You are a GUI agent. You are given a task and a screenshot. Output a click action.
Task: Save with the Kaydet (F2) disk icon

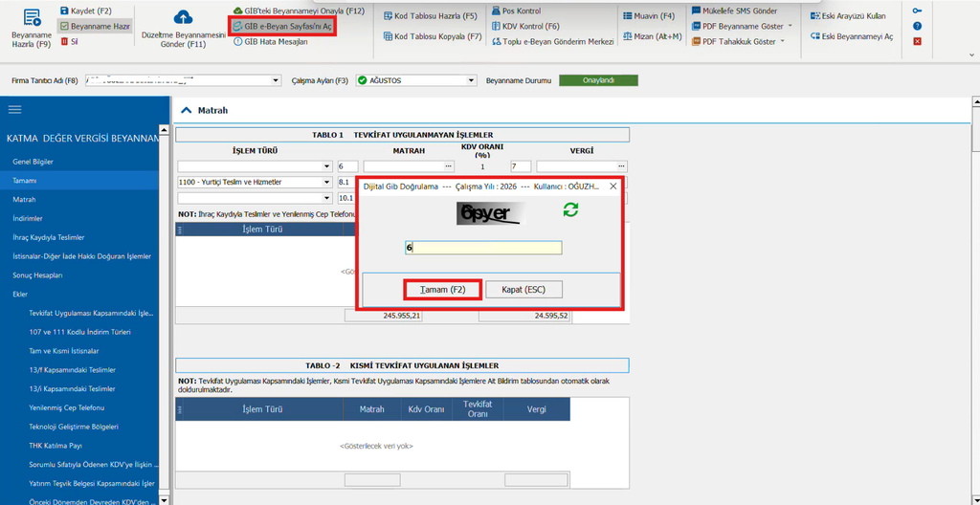64,11
